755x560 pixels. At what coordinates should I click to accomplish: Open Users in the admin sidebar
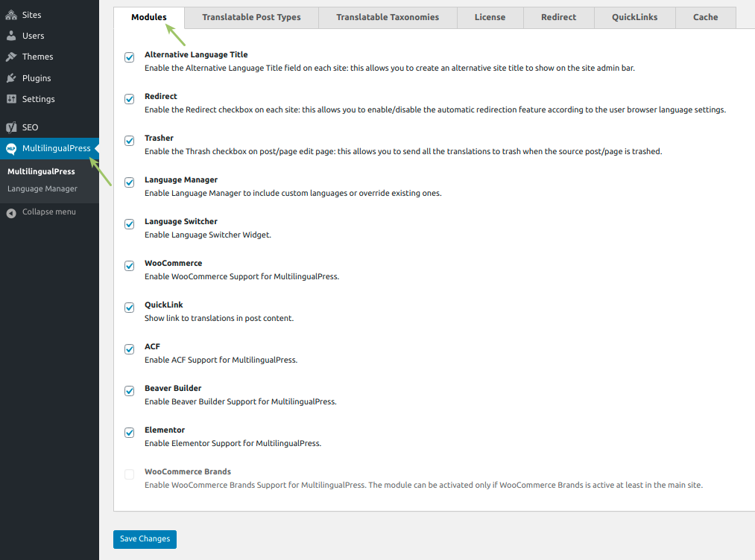(x=50, y=36)
